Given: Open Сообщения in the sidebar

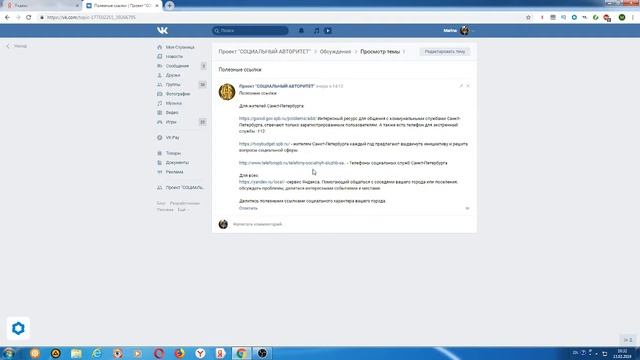Looking at the screenshot, I should pyautogui.click(x=177, y=66).
